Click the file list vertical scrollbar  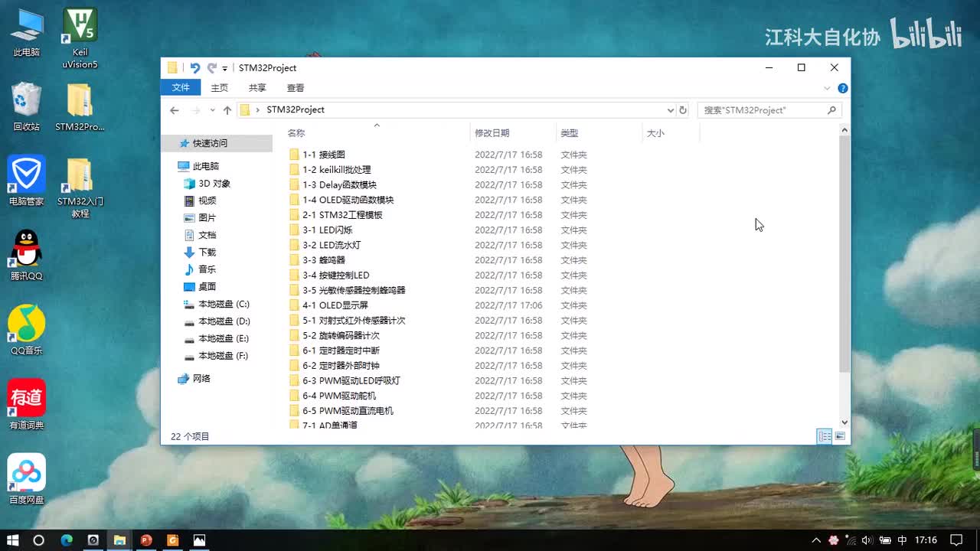(844, 254)
